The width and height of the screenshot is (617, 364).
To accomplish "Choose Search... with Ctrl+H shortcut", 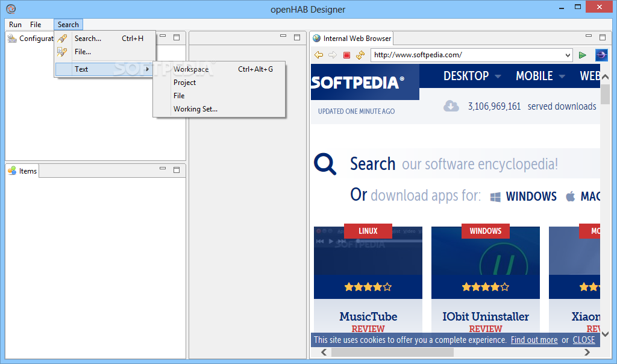I will 105,39.
